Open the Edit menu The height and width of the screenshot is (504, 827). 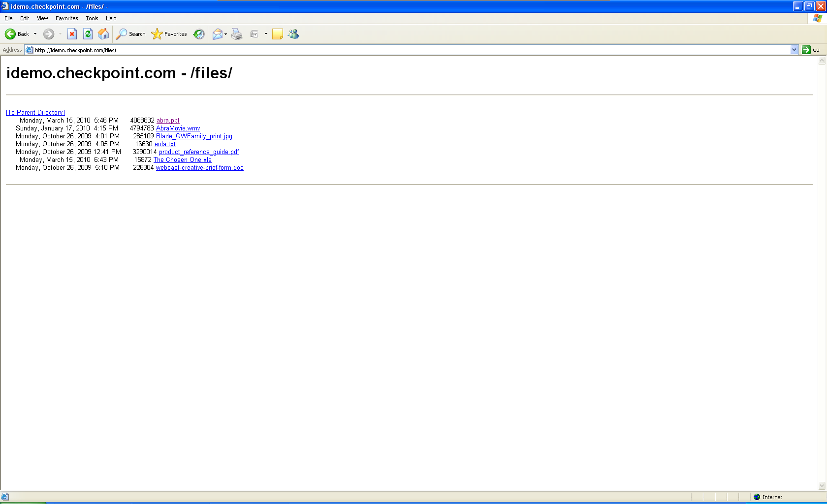point(25,18)
